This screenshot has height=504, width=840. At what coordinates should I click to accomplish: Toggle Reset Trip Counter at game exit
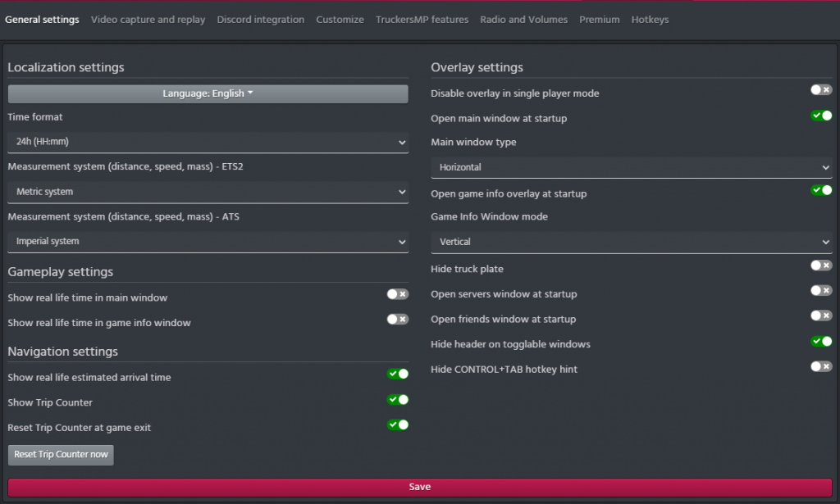tap(398, 425)
